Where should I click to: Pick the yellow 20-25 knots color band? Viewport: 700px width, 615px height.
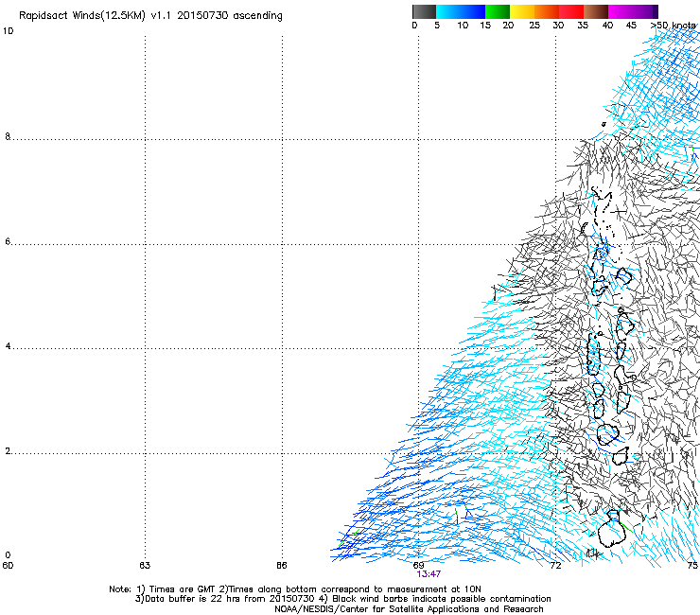(x=522, y=11)
